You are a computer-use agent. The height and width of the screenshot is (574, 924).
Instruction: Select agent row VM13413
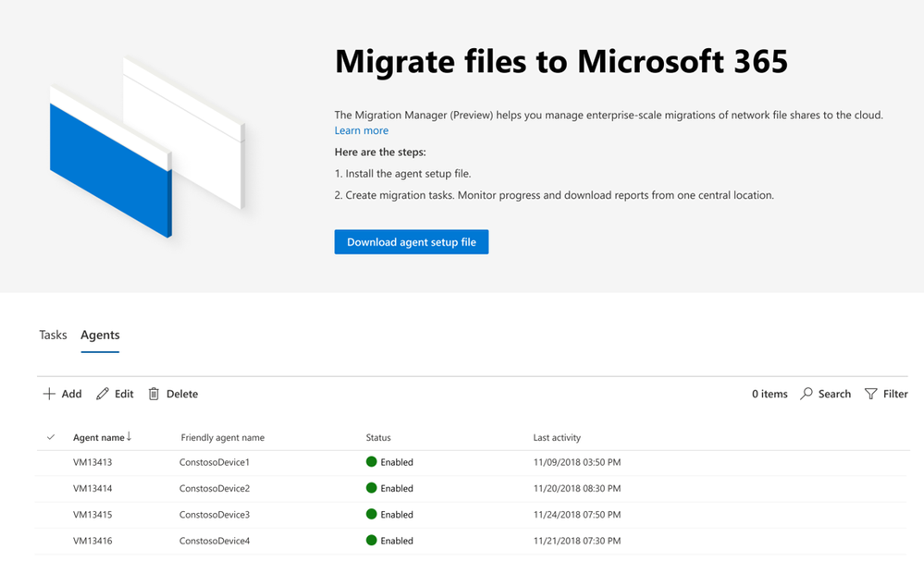click(92, 462)
